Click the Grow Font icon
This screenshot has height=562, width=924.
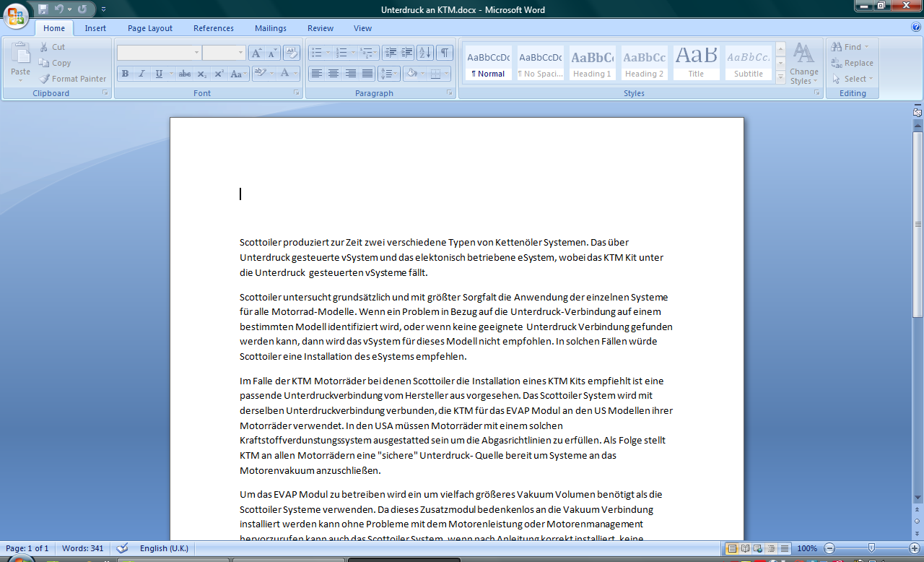click(256, 53)
